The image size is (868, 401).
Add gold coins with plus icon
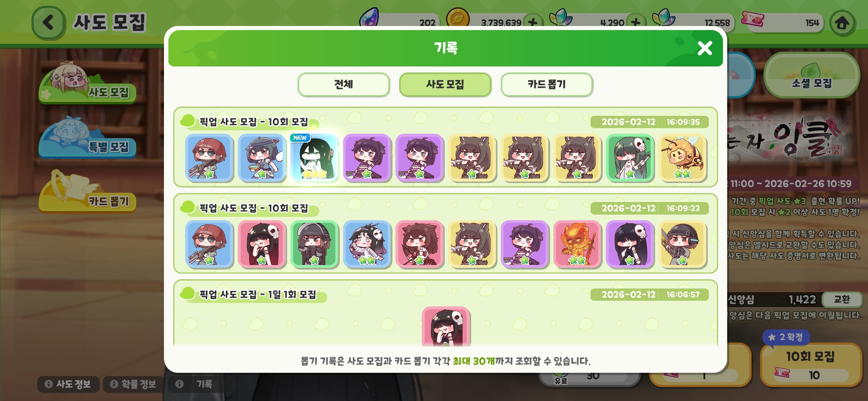533,22
